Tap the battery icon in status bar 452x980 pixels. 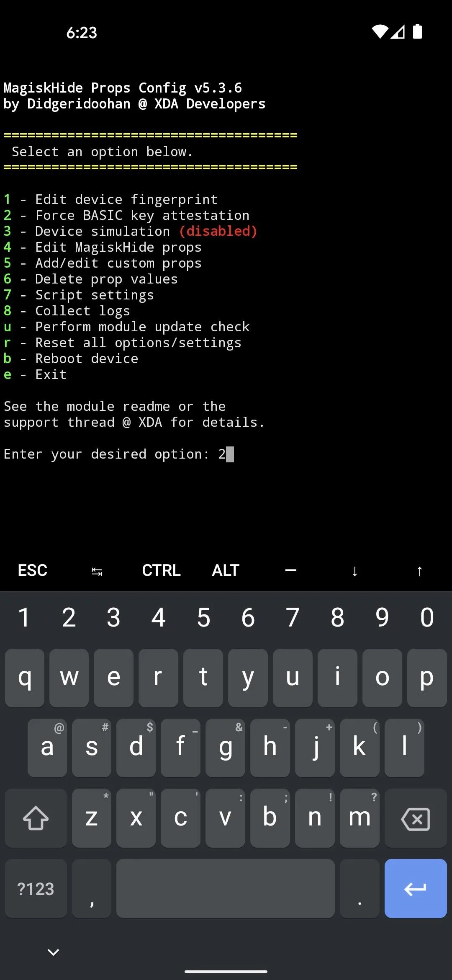click(417, 31)
